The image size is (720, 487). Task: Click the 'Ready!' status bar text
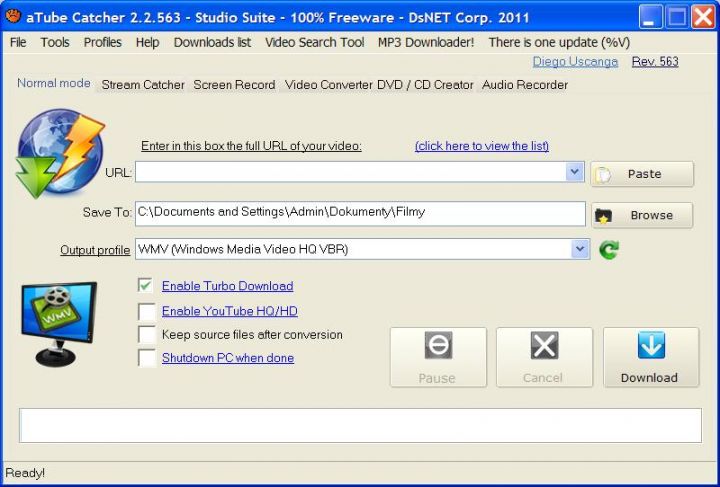pos(25,473)
